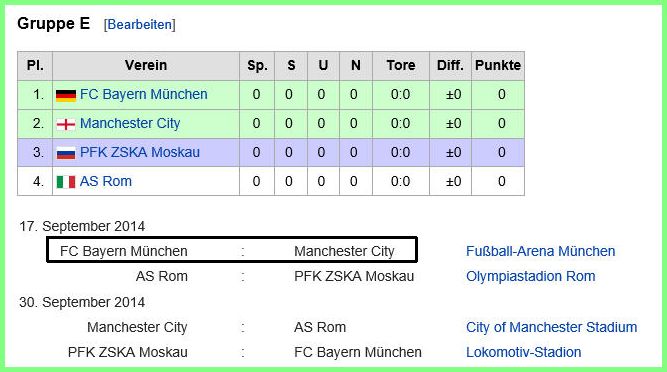Click the Diff. column header
Screen dimensions: 667x372
click(450, 65)
